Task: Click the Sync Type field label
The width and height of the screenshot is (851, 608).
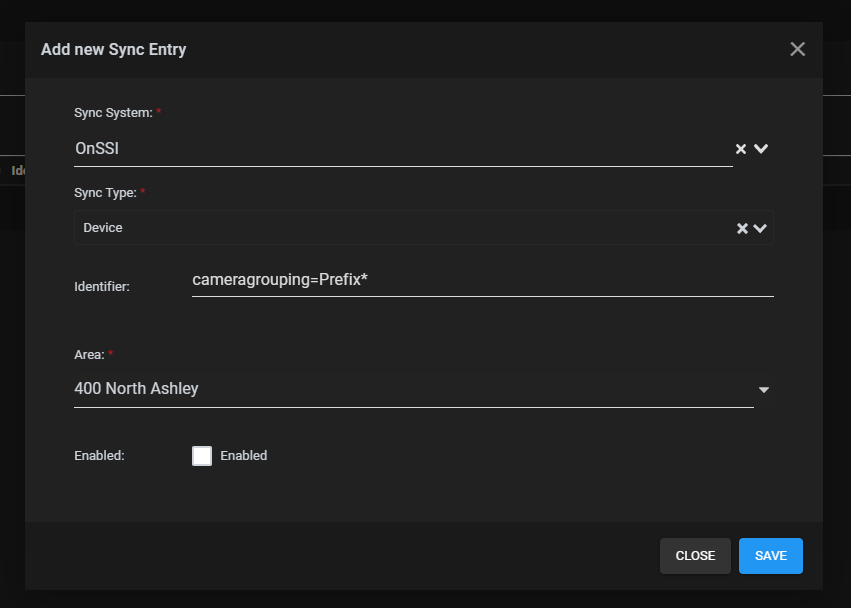Action: 105,192
